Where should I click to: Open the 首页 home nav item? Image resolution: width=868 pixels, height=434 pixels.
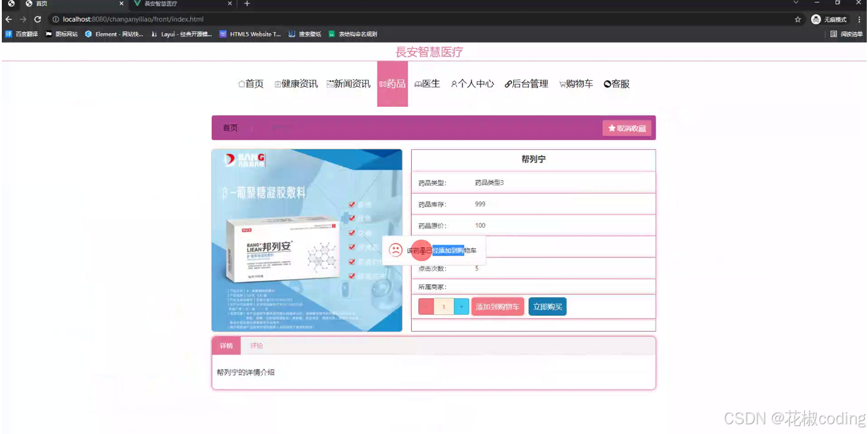pyautogui.click(x=251, y=84)
